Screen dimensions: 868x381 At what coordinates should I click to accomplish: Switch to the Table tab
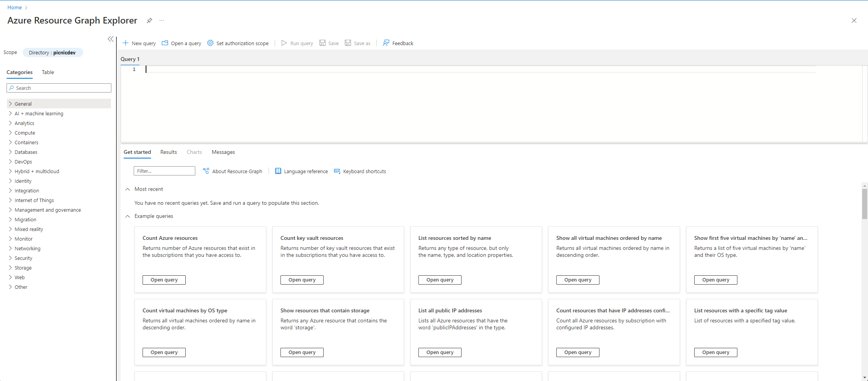tap(48, 72)
